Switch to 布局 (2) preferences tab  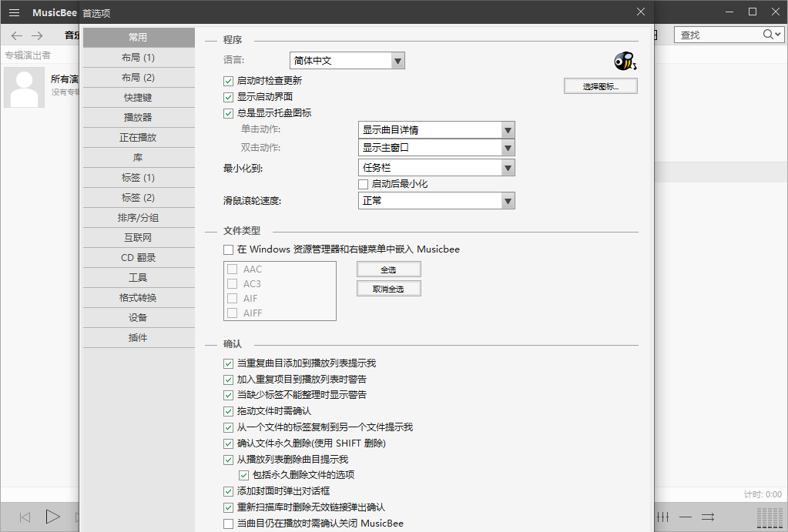click(x=139, y=78)
